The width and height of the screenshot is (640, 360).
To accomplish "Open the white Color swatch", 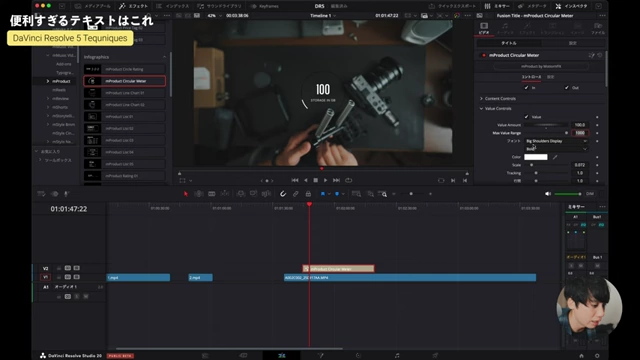I will (x=536, y=157).
